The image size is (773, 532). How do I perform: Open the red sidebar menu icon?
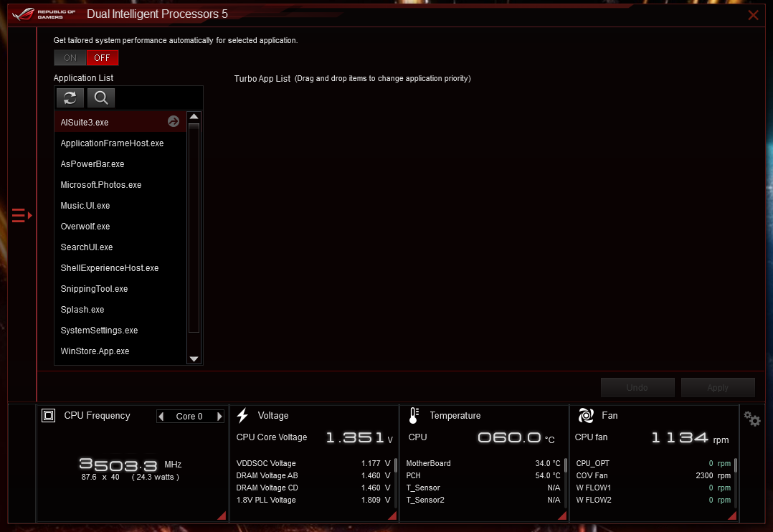click(22, 216)
